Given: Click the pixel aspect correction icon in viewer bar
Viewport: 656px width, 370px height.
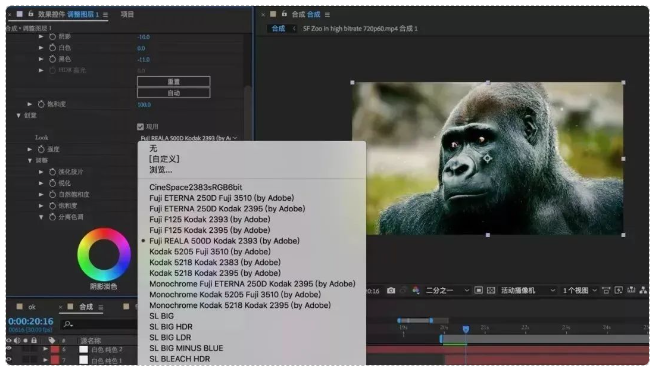Looking at the screenshot, I should [606, 290].
